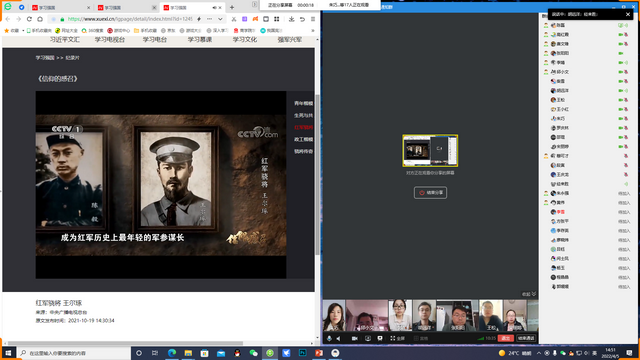This screenshot has height=360, width=640.
Task: Click the 全屏 fullscreen button in meeting
Action: click(x=397, y=338)
